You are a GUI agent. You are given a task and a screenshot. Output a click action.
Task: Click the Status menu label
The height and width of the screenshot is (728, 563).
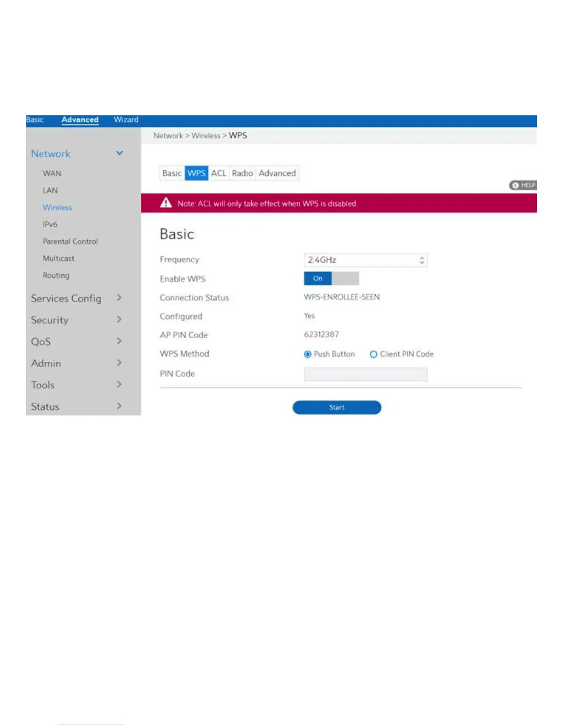pos(45,407)
